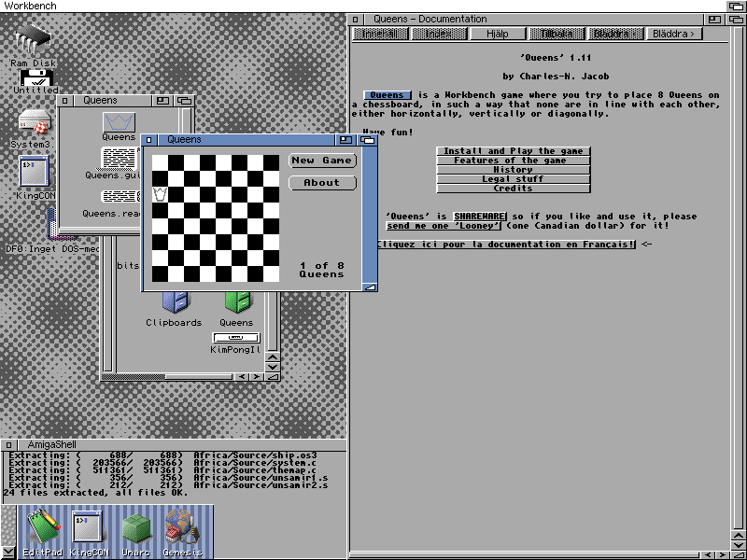The height and width of the screenshot is (560, 747).
Task: Click the Queens game window depth gadget
Action: 368,139
